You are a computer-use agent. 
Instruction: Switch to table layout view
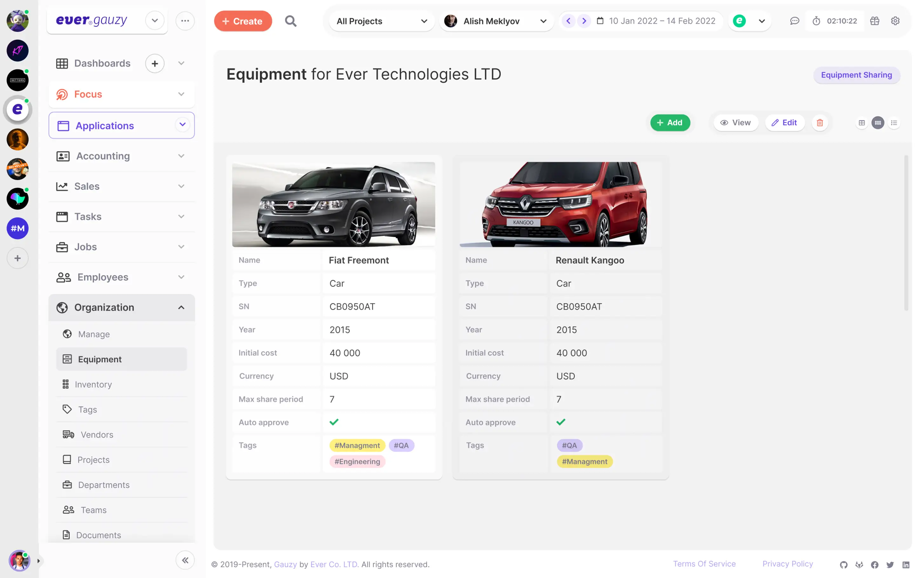pyautogui.click(x=861, y=123)
